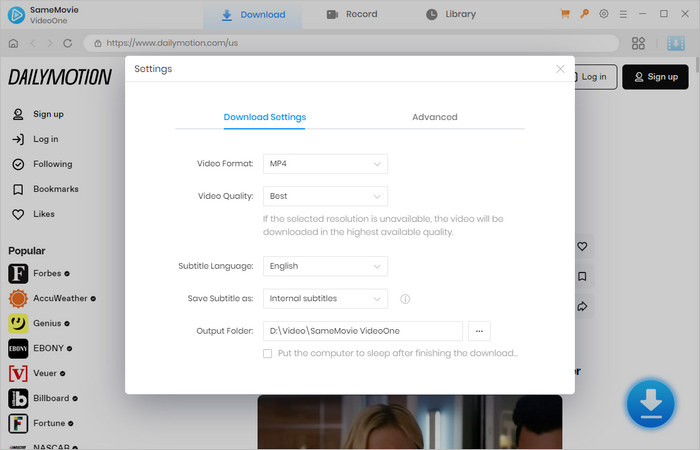This screenshot has width=700, height=450.
Task: Close the Settings dialog
Action: [560, 69]
